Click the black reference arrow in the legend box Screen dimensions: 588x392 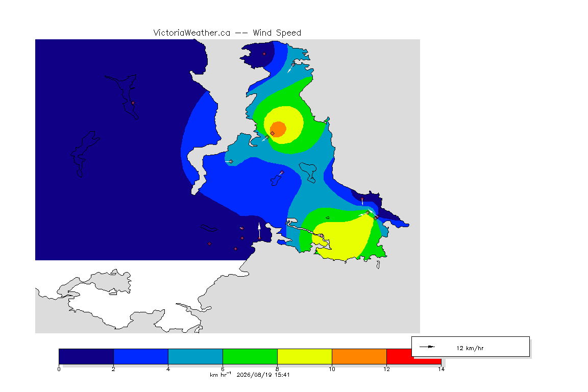427,347
